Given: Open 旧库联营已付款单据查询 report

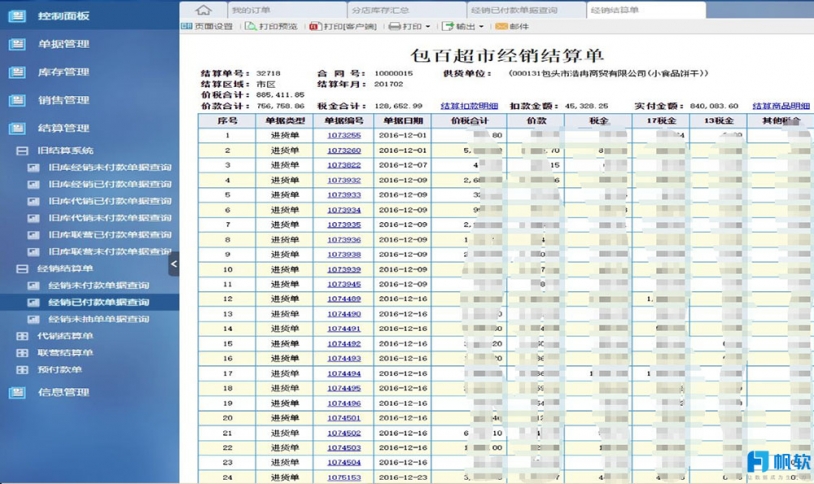Looking at the screenshot, I should (110, 235).
